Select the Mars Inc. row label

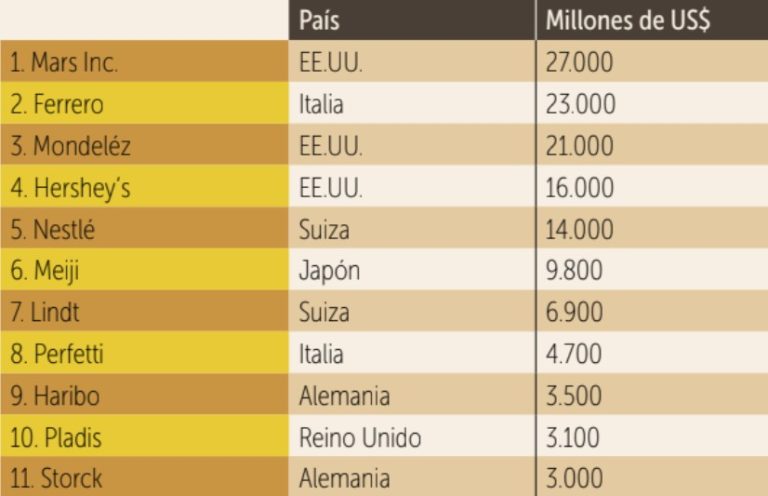[x=64, y=63]
